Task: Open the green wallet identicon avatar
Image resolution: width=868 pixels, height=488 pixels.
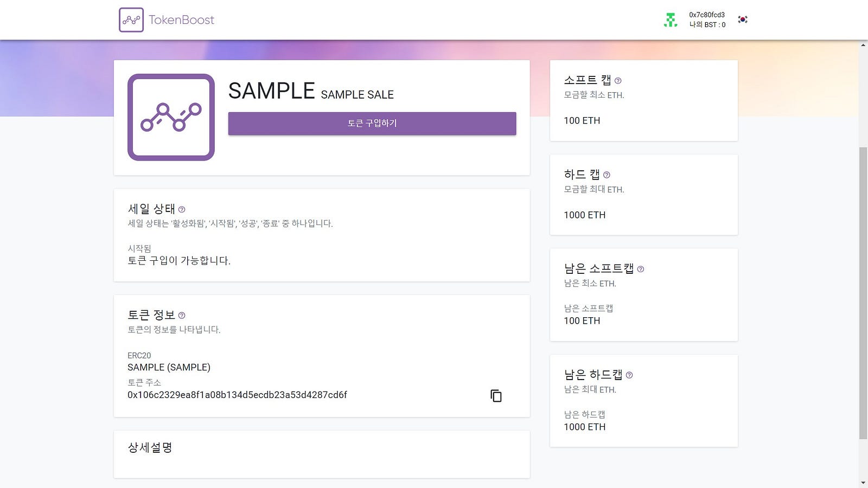Action: tap(671, 20)
